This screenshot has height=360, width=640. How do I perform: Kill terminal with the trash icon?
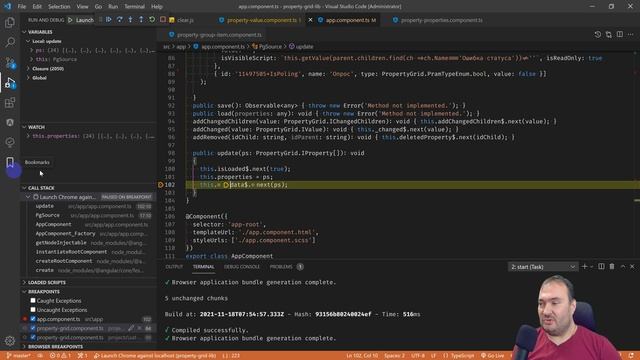click(x=612, y=267)
